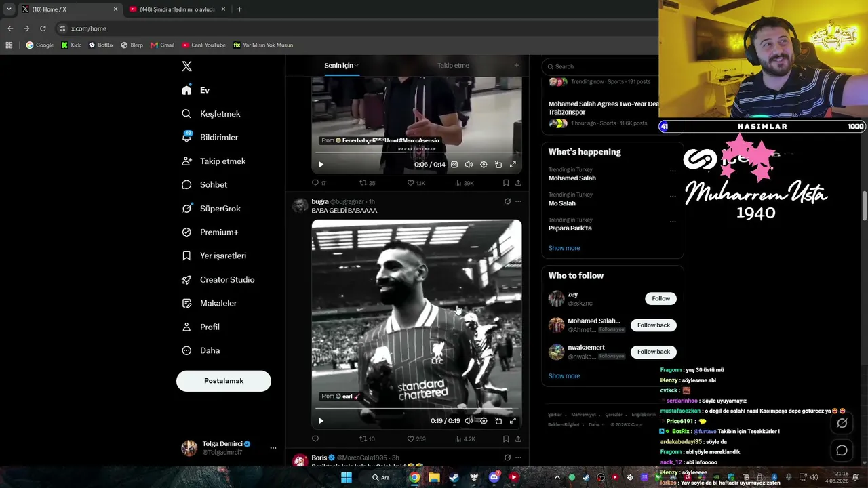Open the Gmail bookmark
Screen dimensions: 868x488
tap(162, 45)
